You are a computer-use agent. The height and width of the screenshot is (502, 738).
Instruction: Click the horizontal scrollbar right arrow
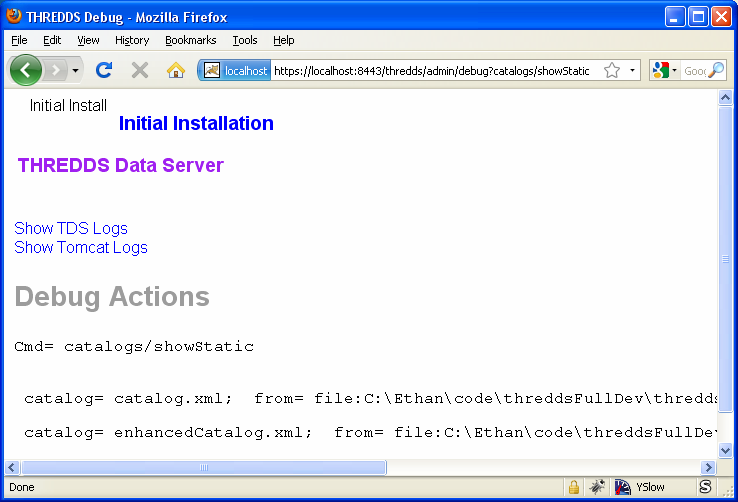pyautogui.click(x=709, y=467)
